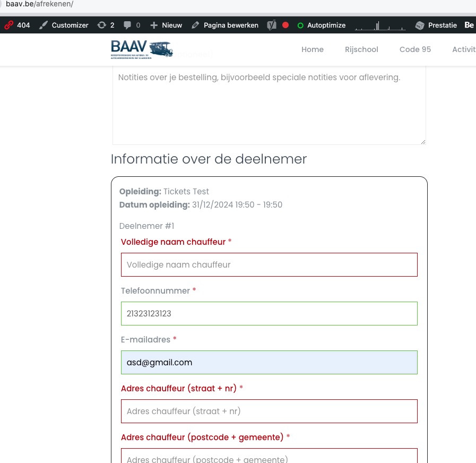Click the 'Datum opleiding' date text
This screenshot has height=463, width=476.
[201, 205]
